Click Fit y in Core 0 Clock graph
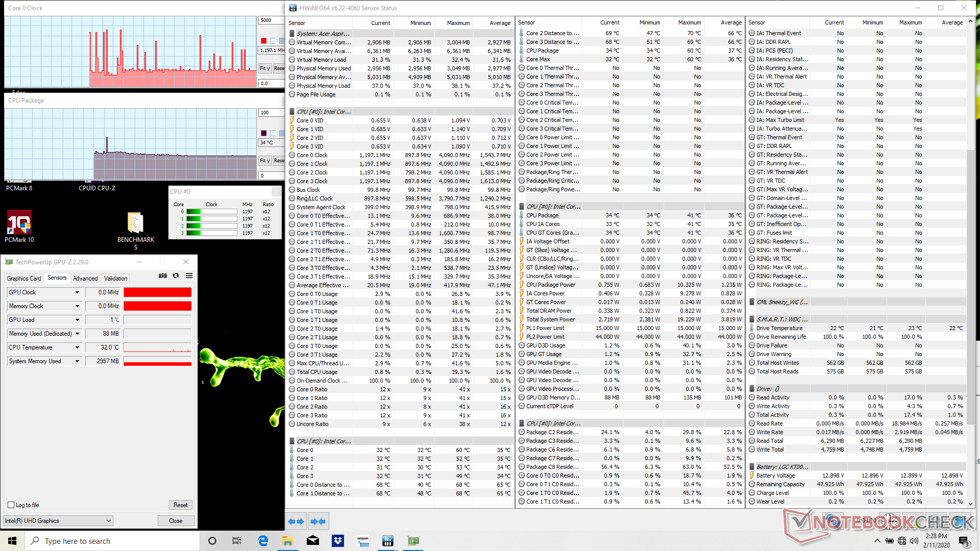Image resolution: width=980 pixels, height=551 pixels. (264, 68)
